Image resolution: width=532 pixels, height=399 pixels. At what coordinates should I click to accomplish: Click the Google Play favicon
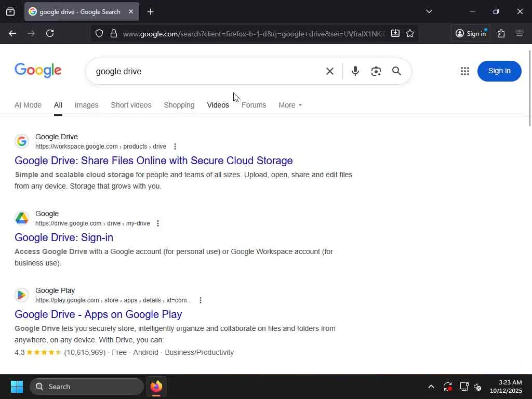[22, 295]
